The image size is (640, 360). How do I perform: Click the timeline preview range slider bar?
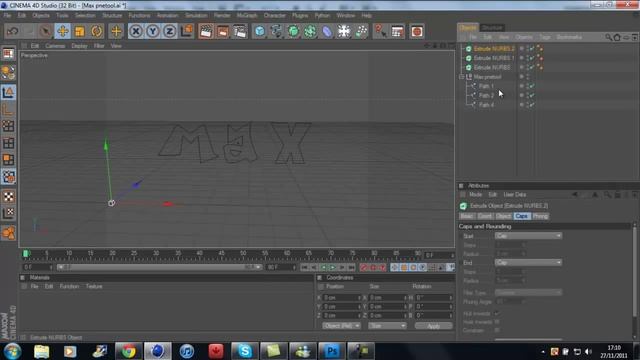click(x=159, y=267)
